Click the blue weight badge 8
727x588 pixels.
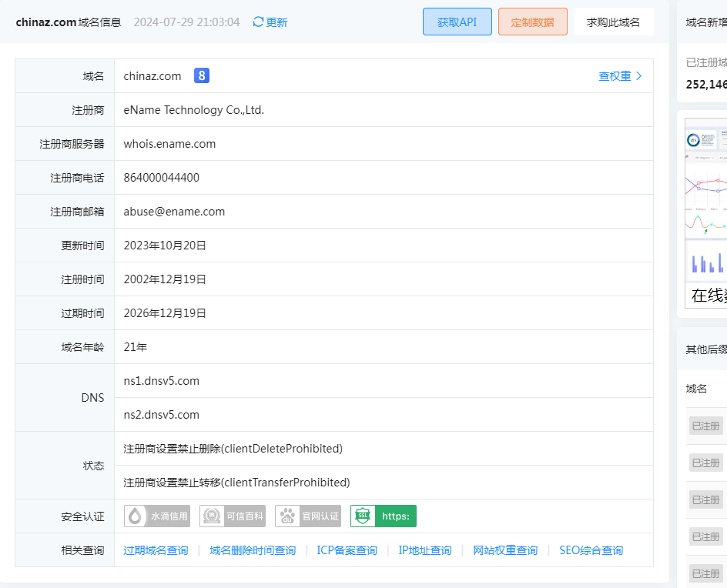tap(202, 75)
